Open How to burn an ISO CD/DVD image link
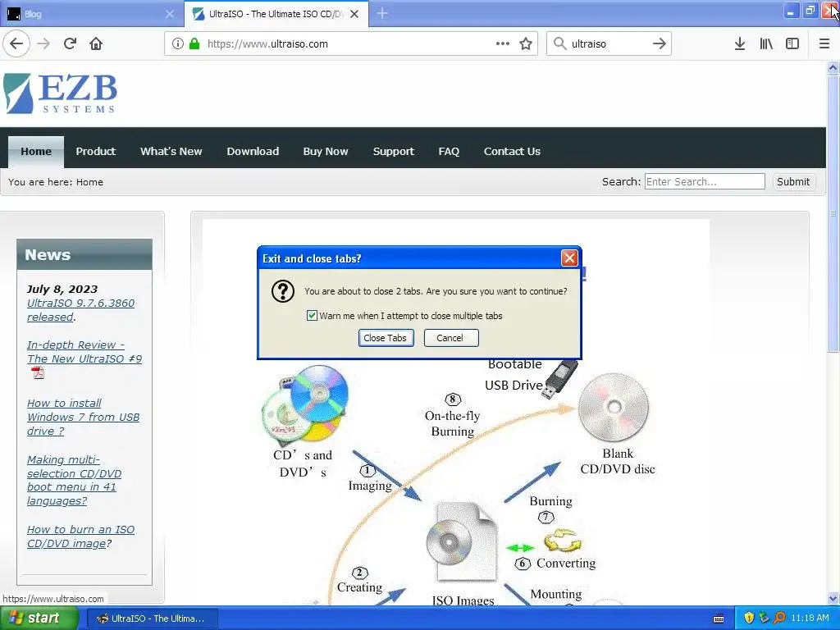 (x=80, y=536)
